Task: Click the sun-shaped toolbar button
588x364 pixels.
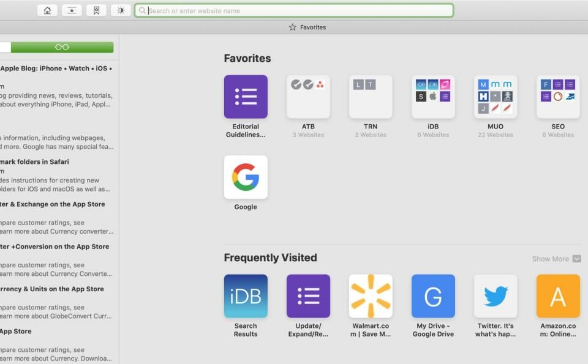Action: point(121,10)
